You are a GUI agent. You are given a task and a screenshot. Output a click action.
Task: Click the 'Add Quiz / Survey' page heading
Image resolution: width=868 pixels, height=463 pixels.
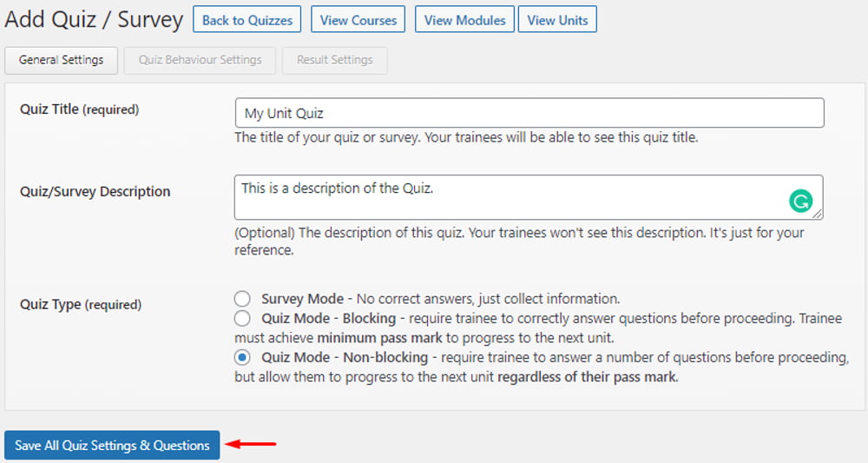pyautogui.click(x=94, y=20)
